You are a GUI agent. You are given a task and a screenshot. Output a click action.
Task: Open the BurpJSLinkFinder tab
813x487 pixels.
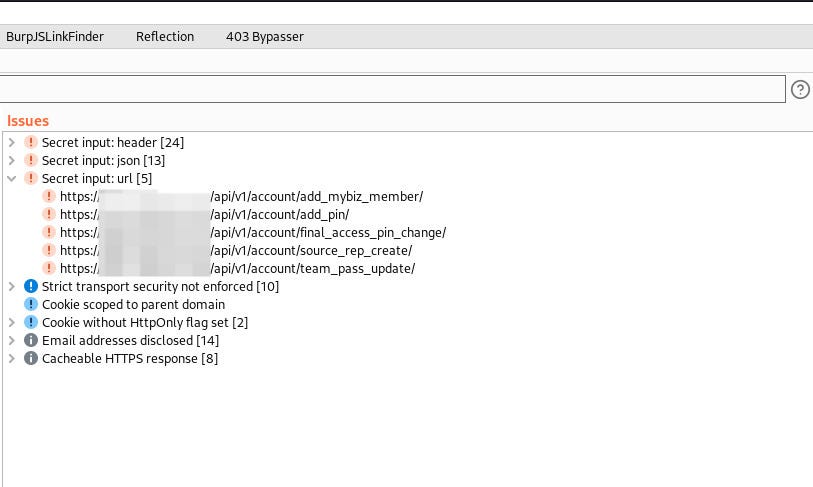tap(55, 37)
